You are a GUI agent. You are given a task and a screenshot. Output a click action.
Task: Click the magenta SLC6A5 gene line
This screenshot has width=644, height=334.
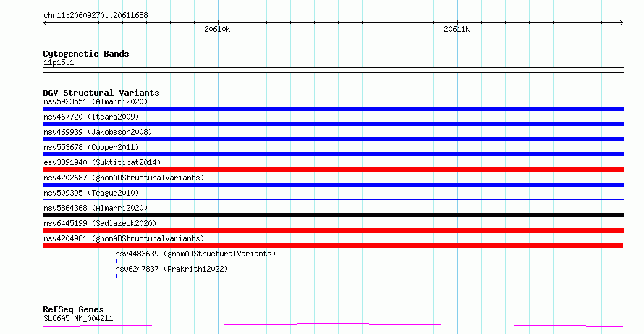[333, 325]
